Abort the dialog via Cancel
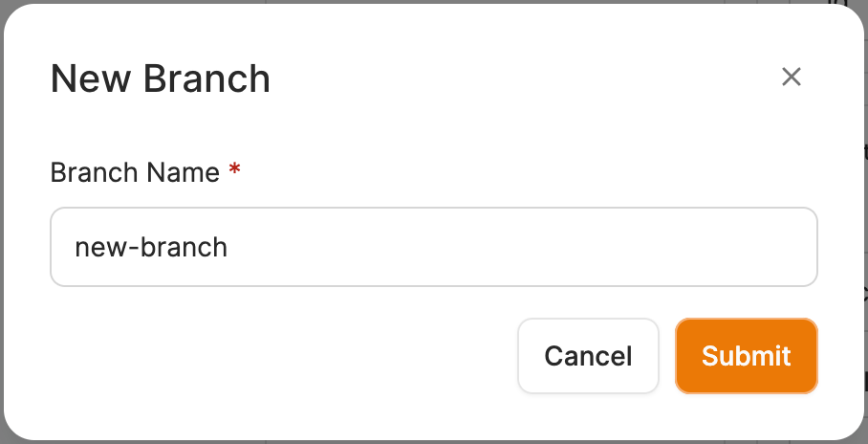 tap(588, 356)
